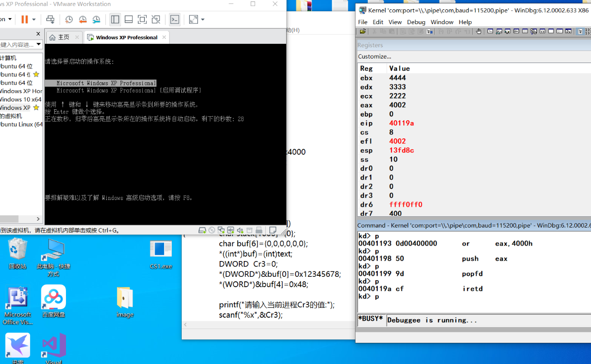This screenshot has height=364, width=591.
Task: Click the star next to Ubuntu 64 位
Action: point(36,74)
